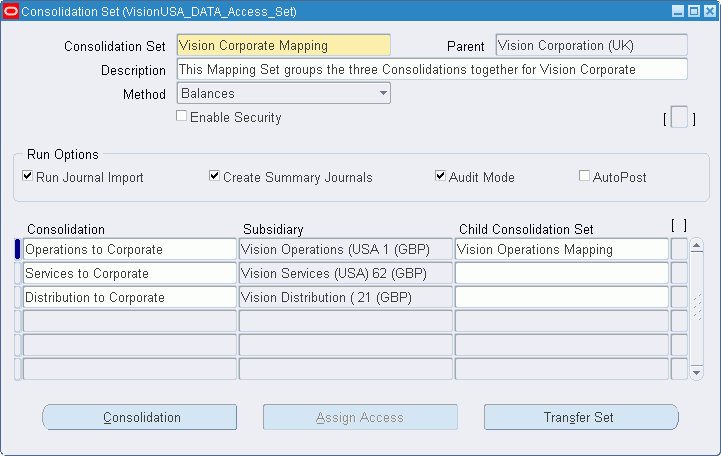This screenshot has height=456, width=721.
Task: Click the scrollbar thumb grip of the table
Action: tap(697, 307)
